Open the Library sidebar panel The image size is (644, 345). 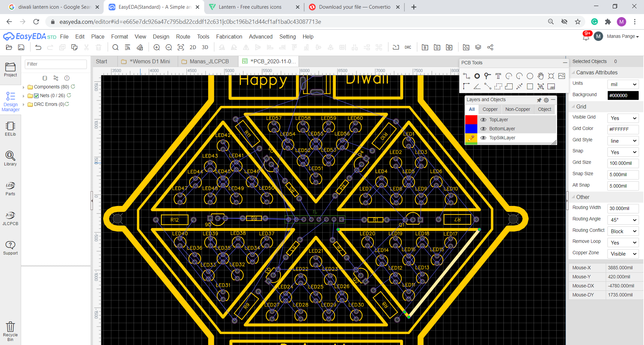point(10,158)
